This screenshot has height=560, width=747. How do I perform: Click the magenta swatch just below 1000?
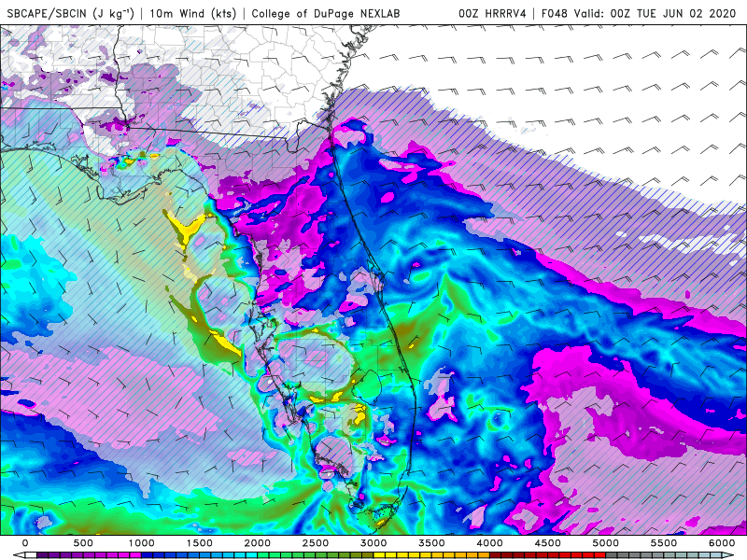point(135,555)
